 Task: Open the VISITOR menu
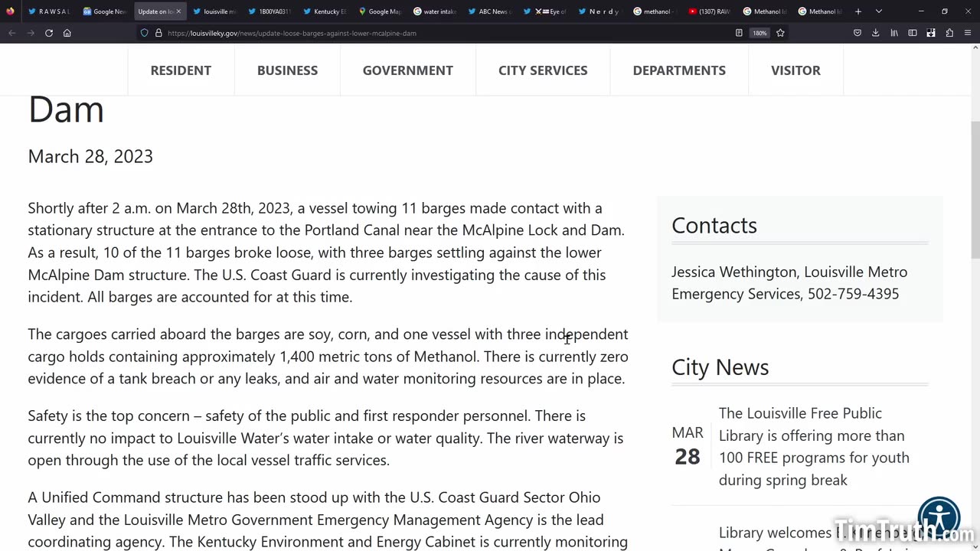click(x=795, y=70)
